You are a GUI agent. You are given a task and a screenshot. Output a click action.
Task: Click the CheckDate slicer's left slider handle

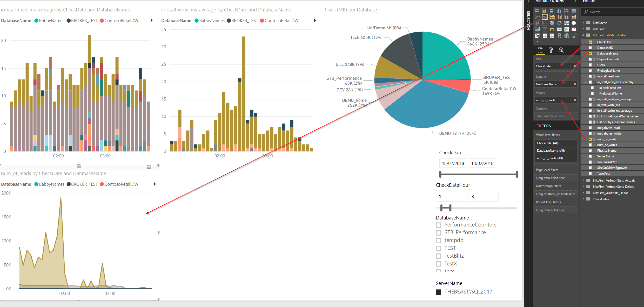pos(440,174)
